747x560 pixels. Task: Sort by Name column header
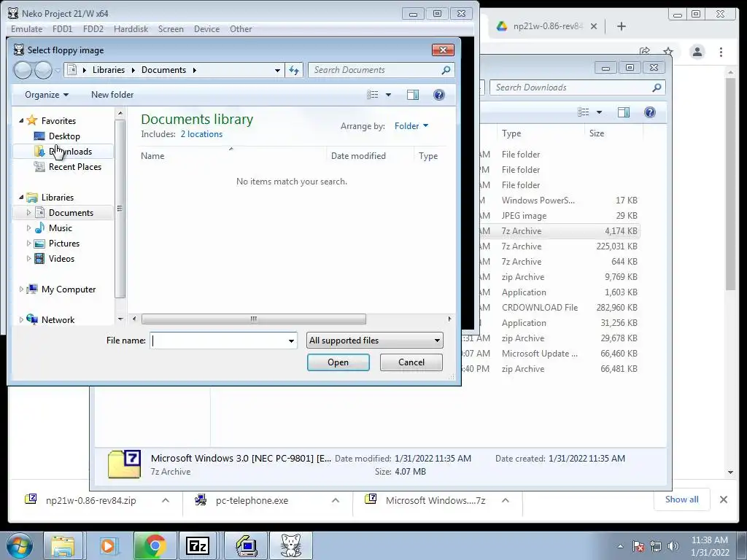[x=152, y=156]
